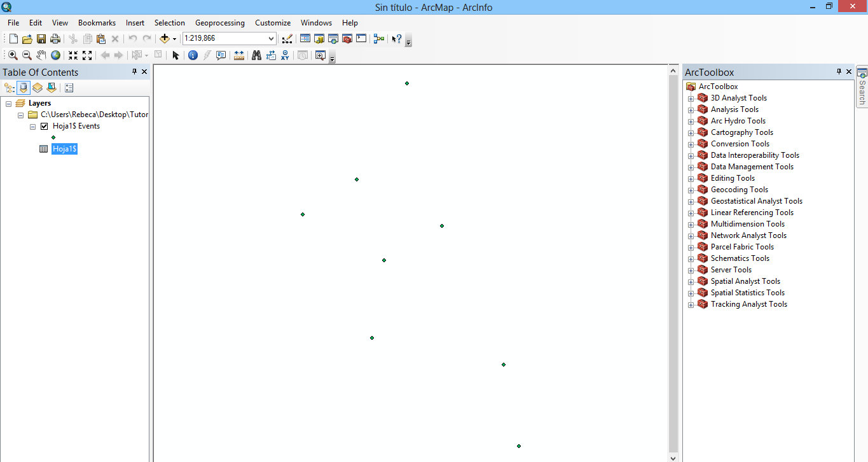Click the Find binoculars icon
This screenshot has height=462, width=868.
tap(256, 55)
